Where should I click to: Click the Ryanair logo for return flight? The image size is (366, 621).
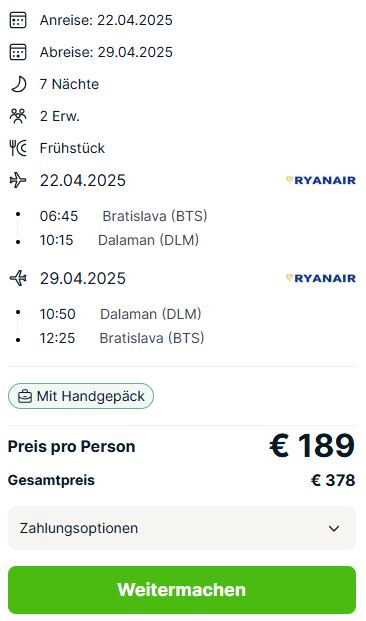pyautogui.click(x=320, y=278)
